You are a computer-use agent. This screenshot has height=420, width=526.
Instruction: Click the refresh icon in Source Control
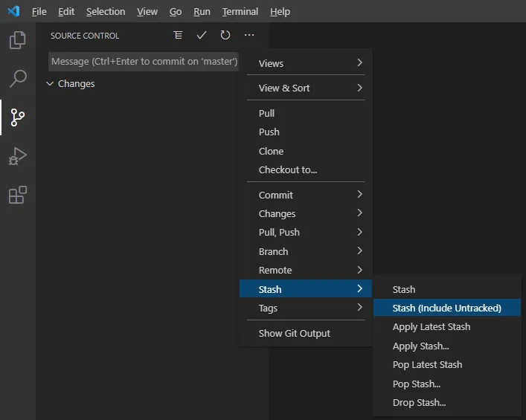(x=225, y=35)
